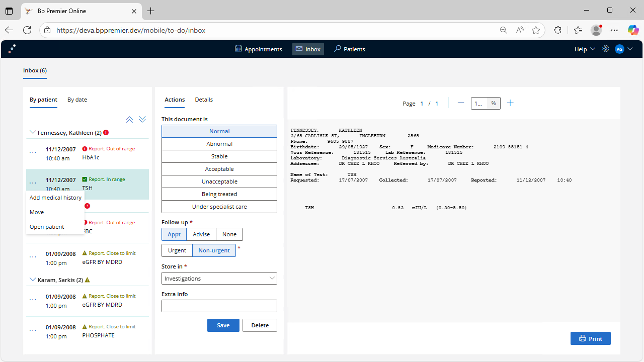Collapse all patients with double-up chevron
The height and width of the screenshot is (362, 644).
[129, 120]
